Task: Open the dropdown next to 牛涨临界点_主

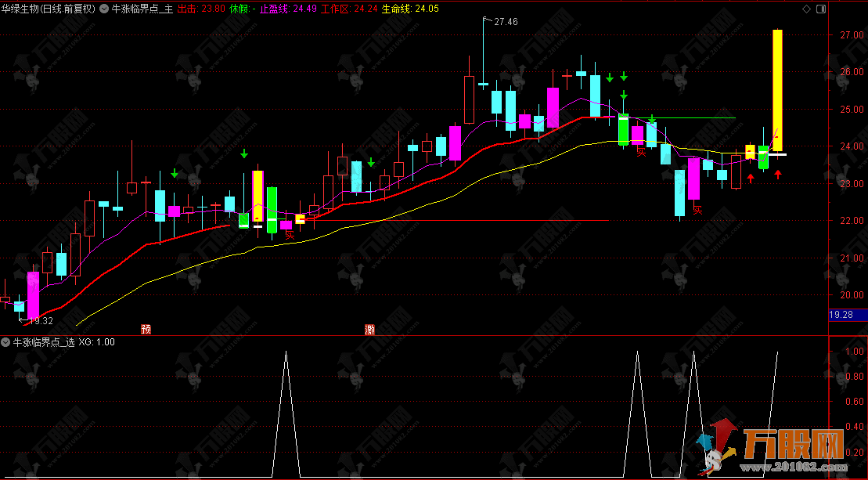Action: pyautogui.click(x=105, y=9)
